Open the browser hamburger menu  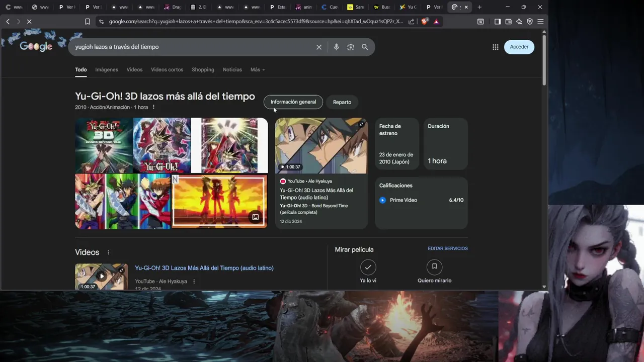pyautogui.click(x=540, y=22)
